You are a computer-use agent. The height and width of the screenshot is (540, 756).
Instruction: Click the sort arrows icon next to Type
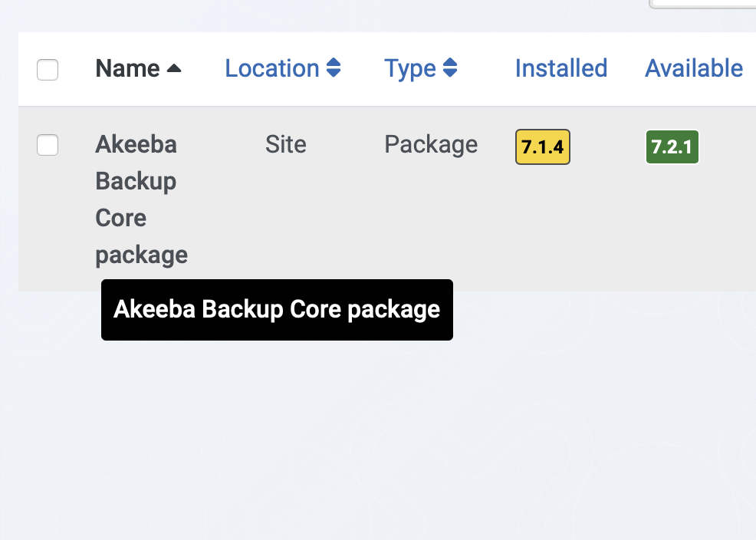450,68
